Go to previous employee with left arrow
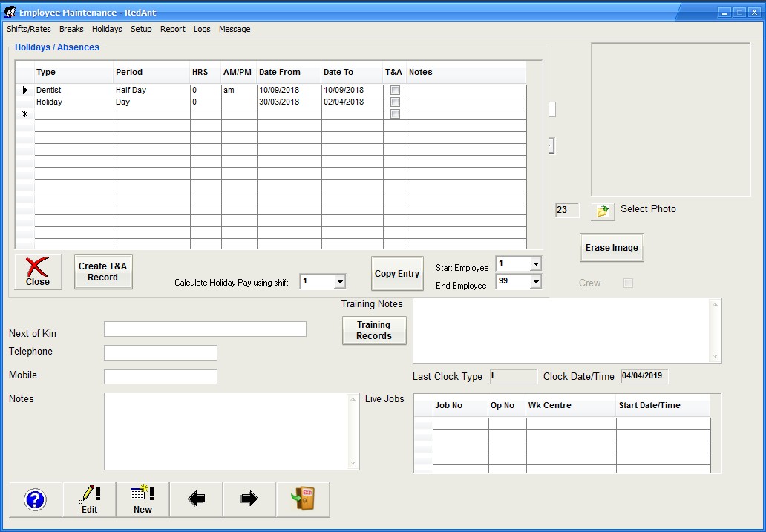This screenshot has height=532, width=766. [x=196, y=499]
